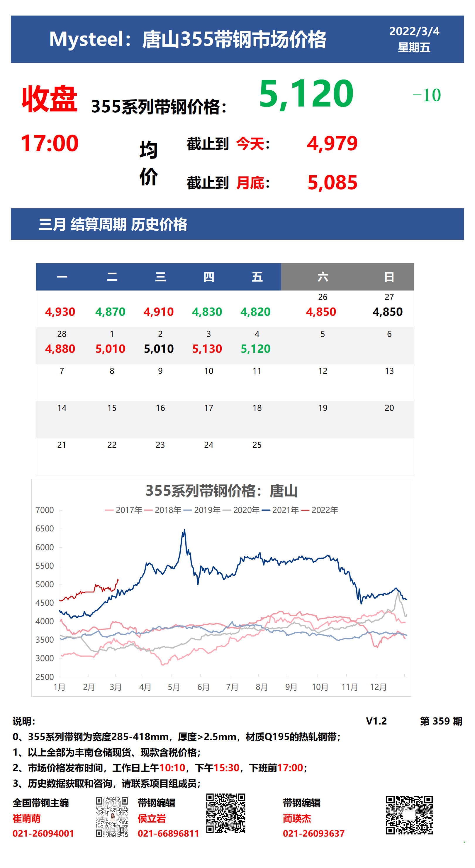This screenshot has height=868, width=475.
Task: Click month-end average price 5,085
Action: (x=332, y=183)
